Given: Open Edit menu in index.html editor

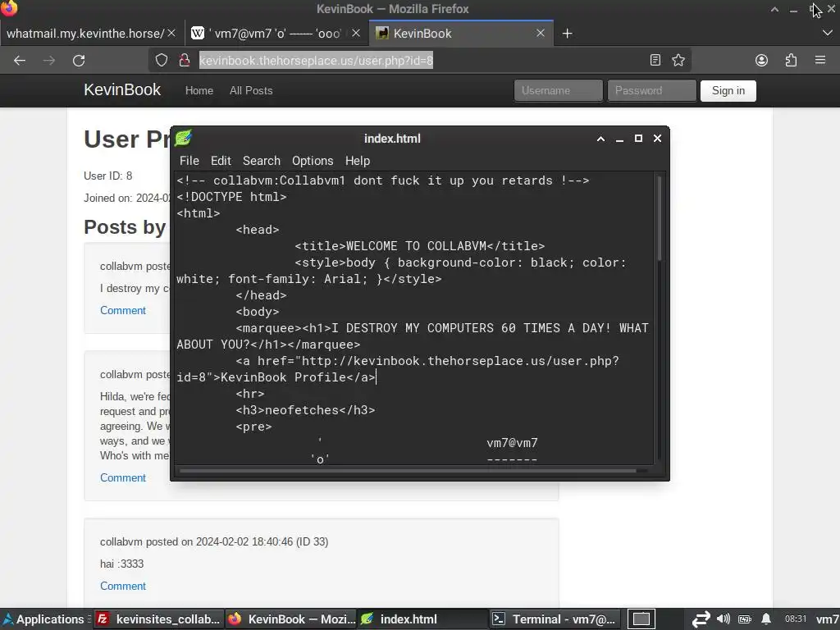Looking at the screenshot, I should 221,161.
